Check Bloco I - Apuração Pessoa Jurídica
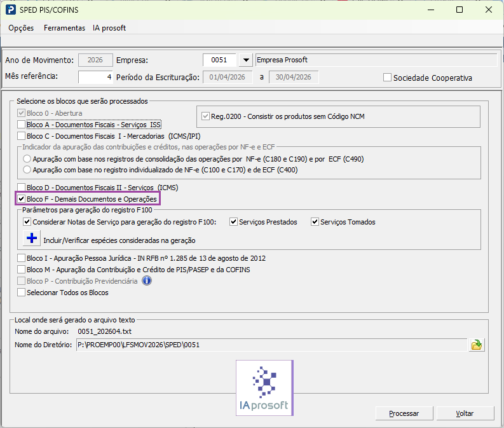Screen dimensions: 504x428 coord(22,258)
